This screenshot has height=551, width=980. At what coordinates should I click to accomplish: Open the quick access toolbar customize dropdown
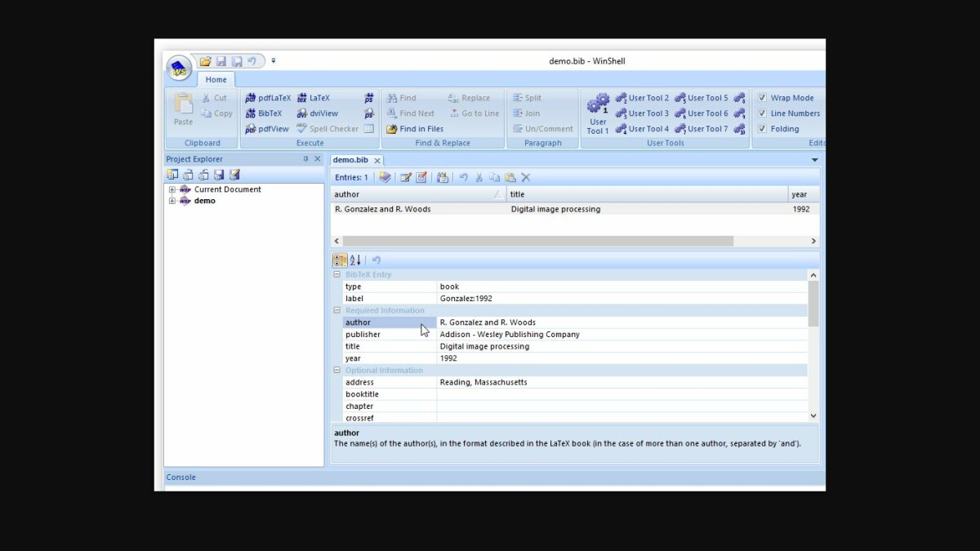(274, 61)
